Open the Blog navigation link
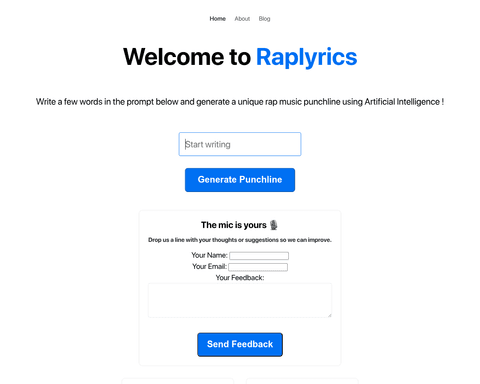 click(264, 19)
